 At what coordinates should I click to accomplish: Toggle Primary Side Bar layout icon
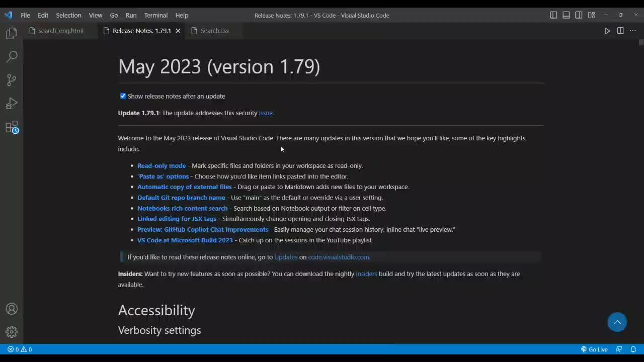pyautogui.click(x=553, y=15)
